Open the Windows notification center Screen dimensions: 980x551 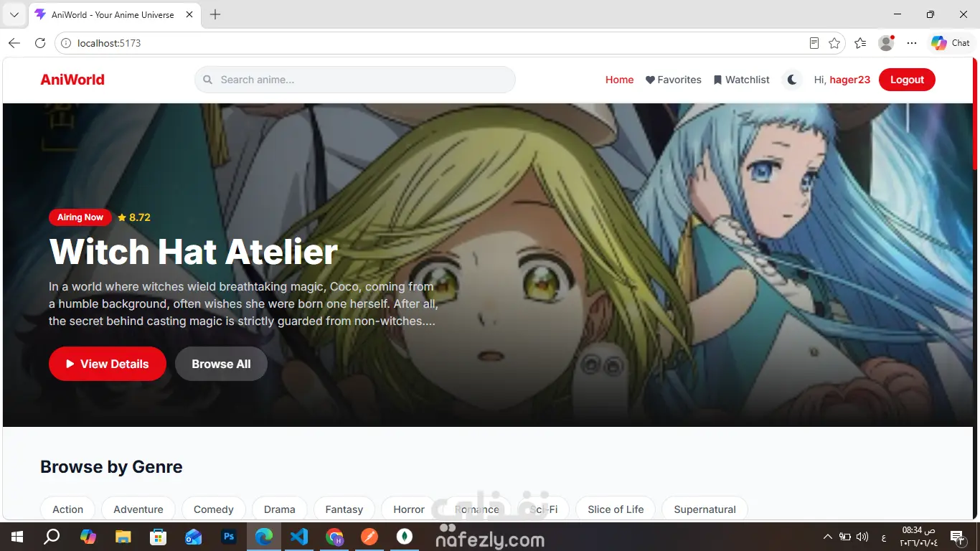[x=957, y=537]
